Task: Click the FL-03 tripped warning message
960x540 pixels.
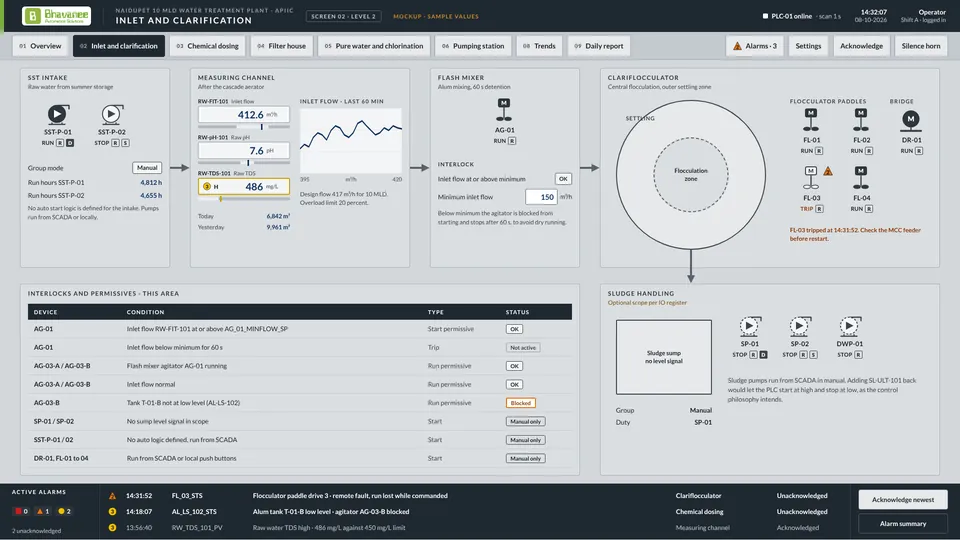Action: pyautogui.click(x=855, y=234)
